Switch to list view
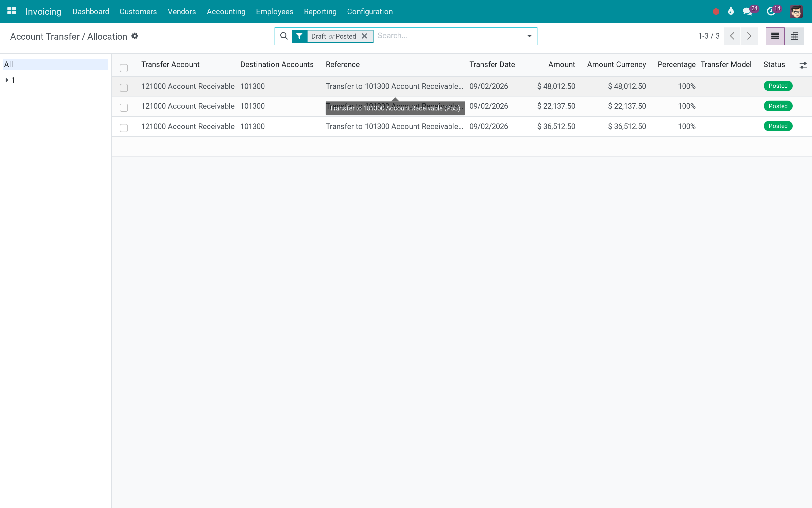812x508 pixels. 775,36
